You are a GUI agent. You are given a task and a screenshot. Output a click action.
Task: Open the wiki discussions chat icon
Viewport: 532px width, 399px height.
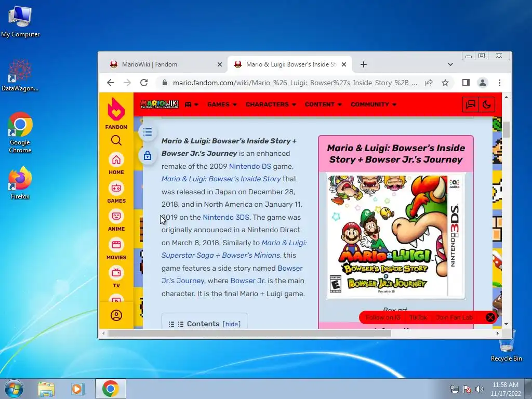point(471,104)
